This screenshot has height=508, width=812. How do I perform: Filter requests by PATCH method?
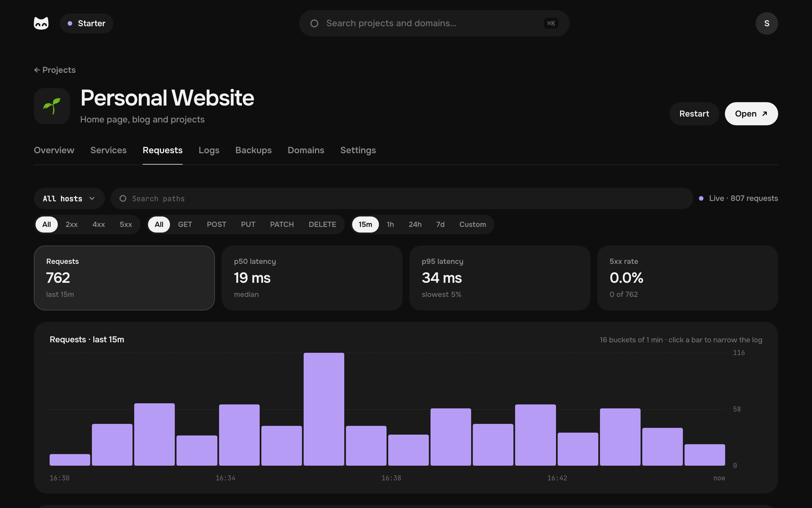(282, 224)
